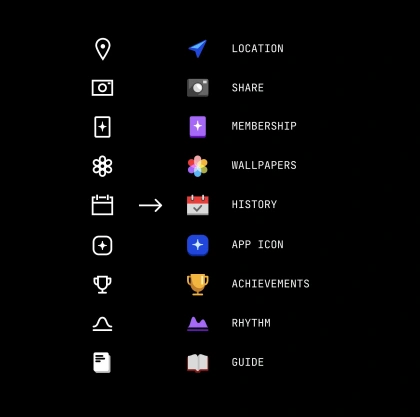Click the red calendar History icon
Viewport: 420px width, 417px height.
pyautogui.click(x=198, y=205)
